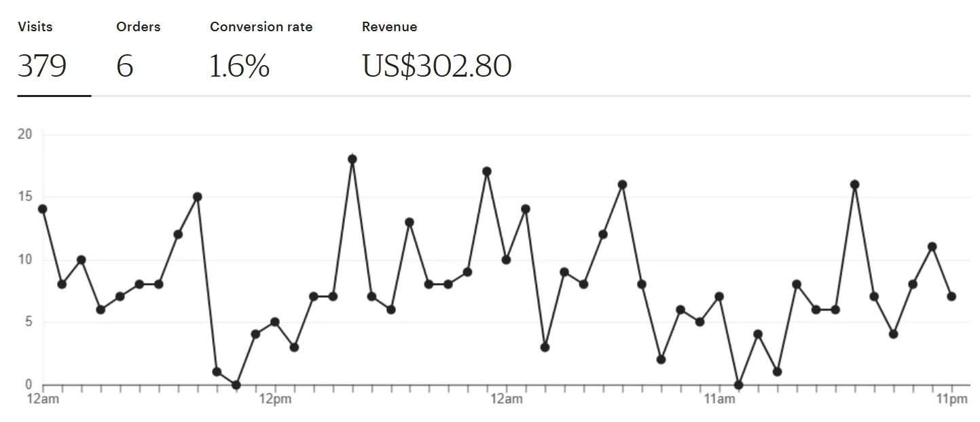Click the 5 label on the y-axis

coord(29,322)
